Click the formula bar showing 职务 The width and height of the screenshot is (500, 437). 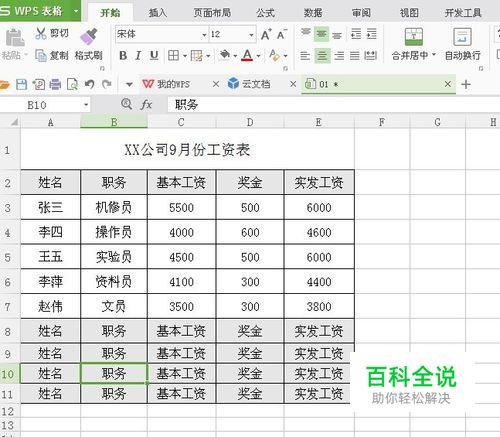333,105
